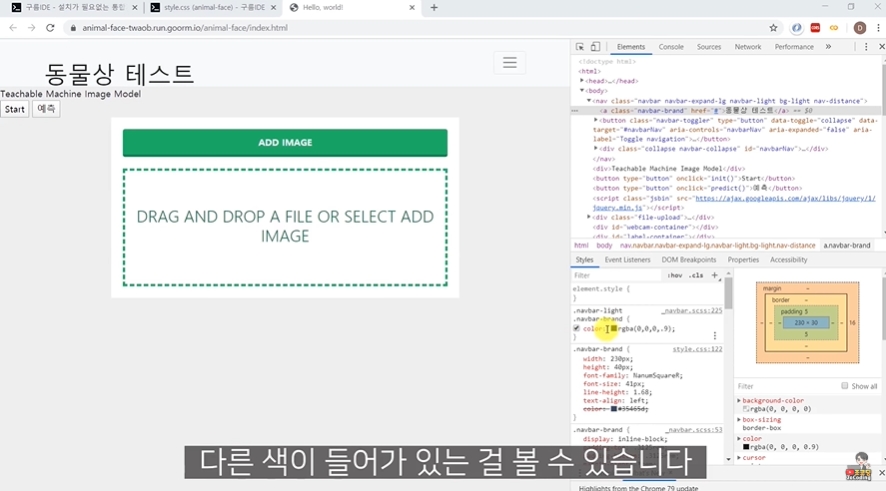Screen dimensions: 886x491
Task: Expand the collapse navbar-collapse div node
Action: (596, 149)
